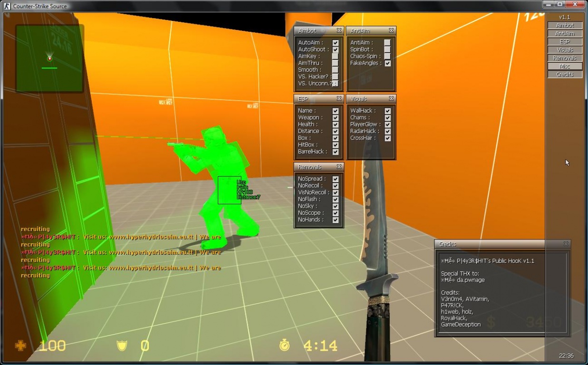
Task: Click the 22:36 clock text
Action: pos(566,355)
